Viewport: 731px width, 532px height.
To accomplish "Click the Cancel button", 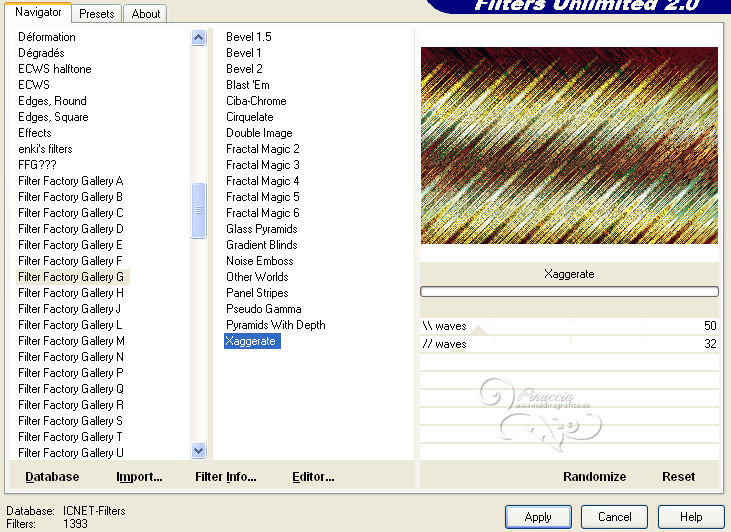I will click(x=614, y=517).
